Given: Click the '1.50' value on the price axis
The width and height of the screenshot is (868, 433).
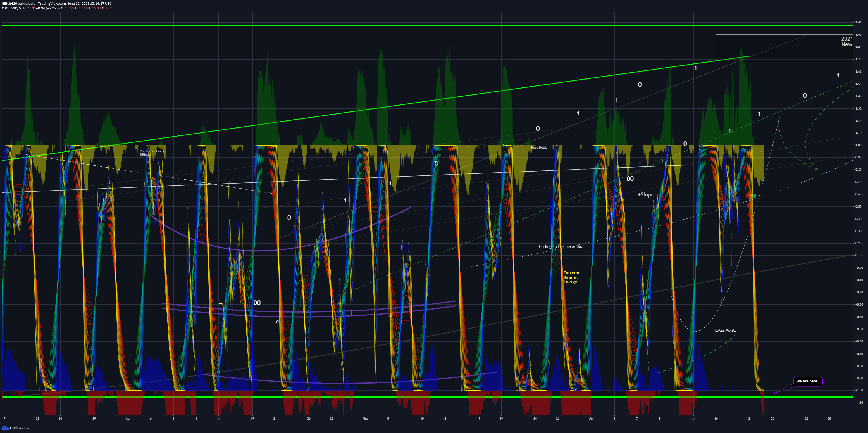Looking at the screenshot, I should point(858,84).
